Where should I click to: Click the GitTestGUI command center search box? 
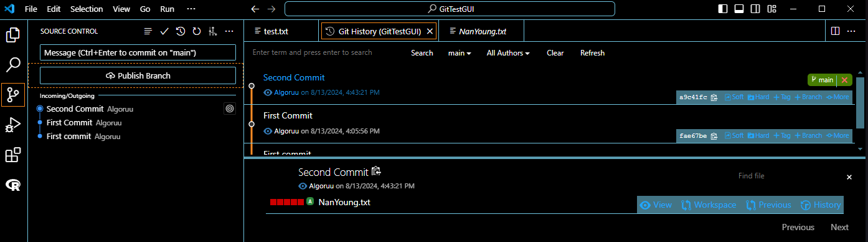[x=450, y=9]
